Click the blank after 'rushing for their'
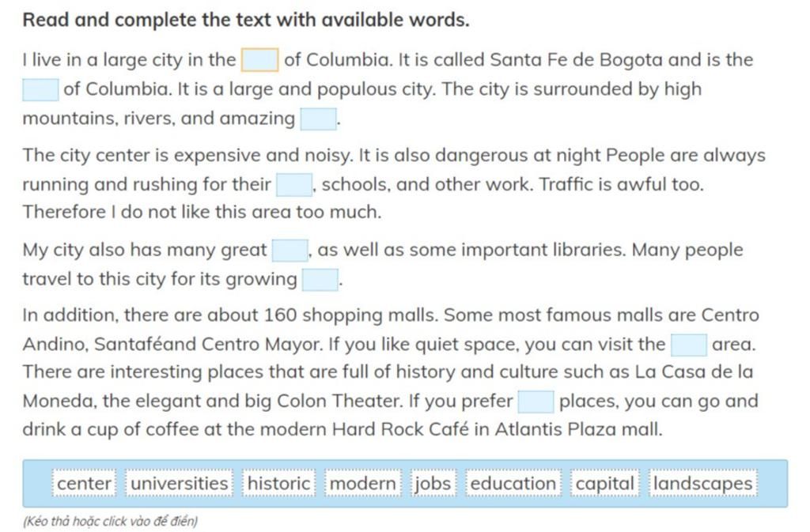Viewport: 810px width, 532px height. [294, 185]
